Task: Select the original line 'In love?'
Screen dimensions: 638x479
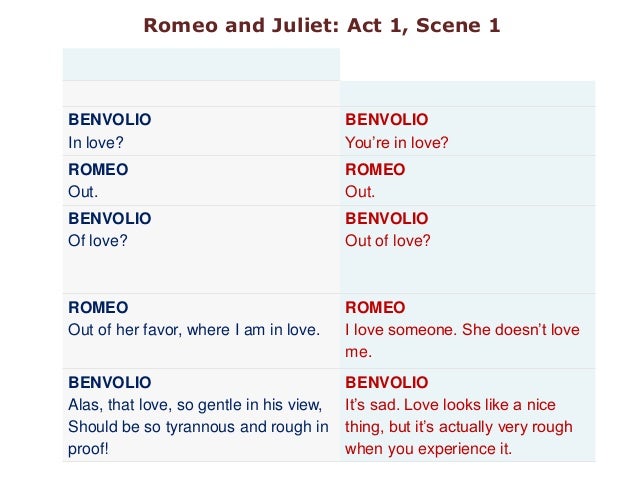Action: pyautogui.click(x=96, y=142)
